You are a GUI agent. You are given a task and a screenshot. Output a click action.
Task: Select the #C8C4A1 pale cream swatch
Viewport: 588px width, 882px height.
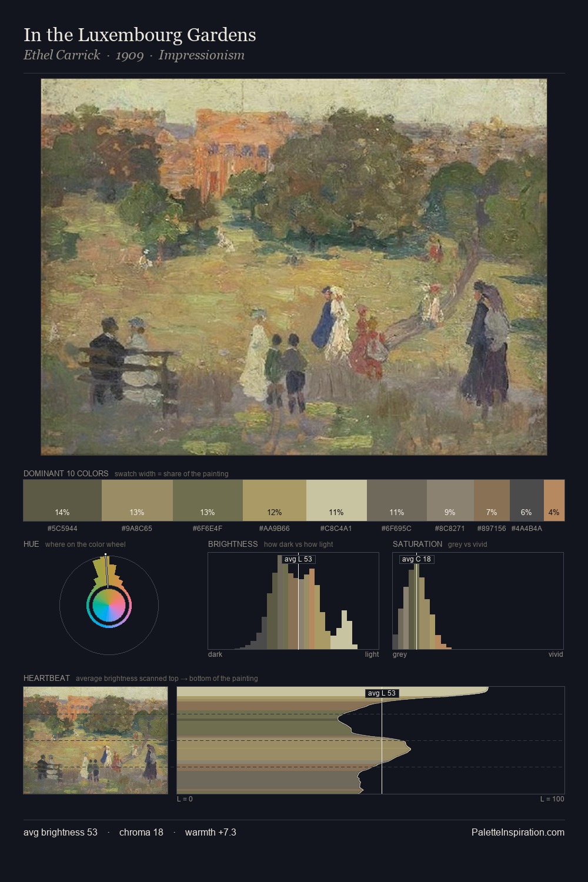pyautogui.click(x=336, y=500)
